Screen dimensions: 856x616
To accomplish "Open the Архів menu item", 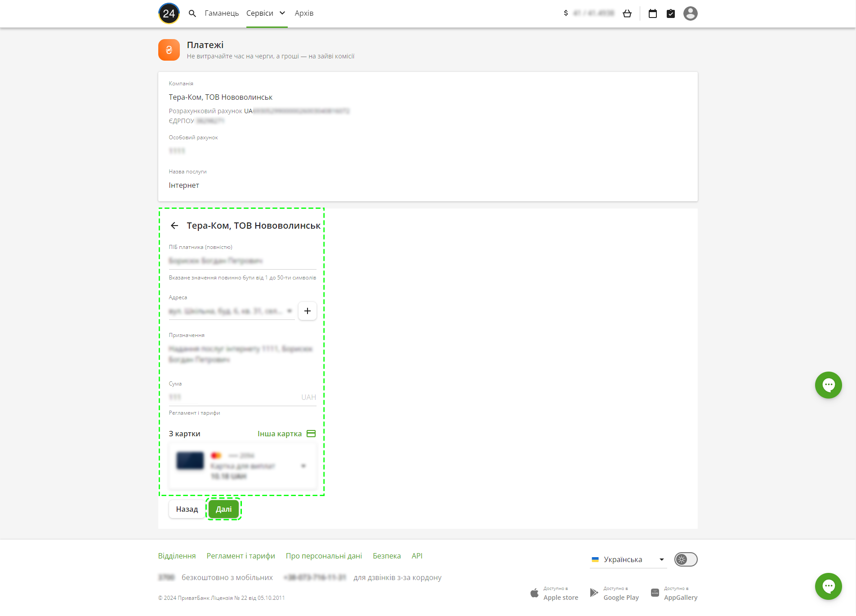I will point(304,13).
